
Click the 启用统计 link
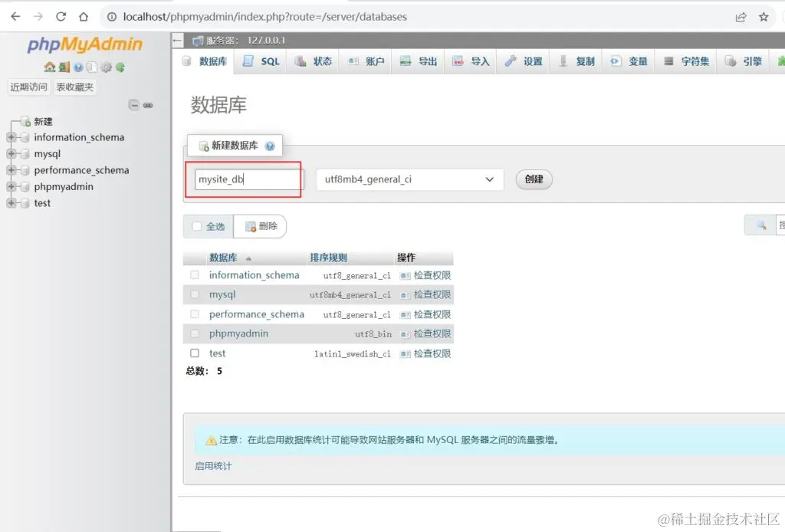click(x=213, y=466)
